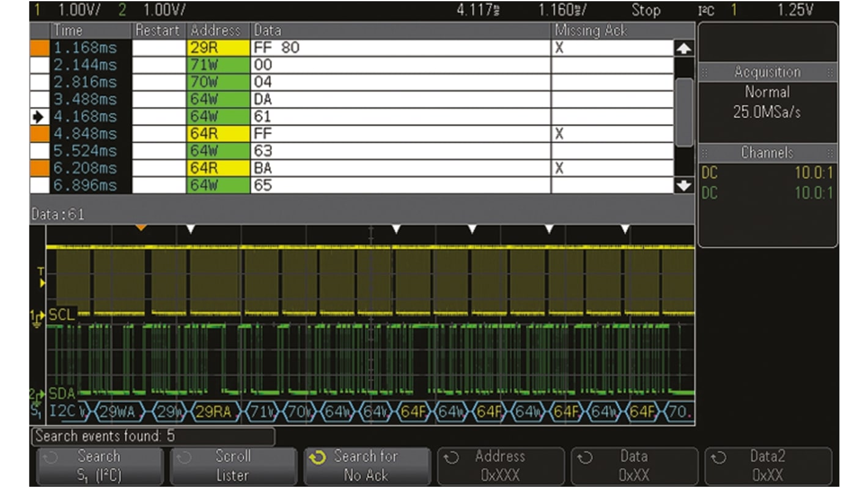
Task: Click the Restart column header
Action: tap(159, 31)
